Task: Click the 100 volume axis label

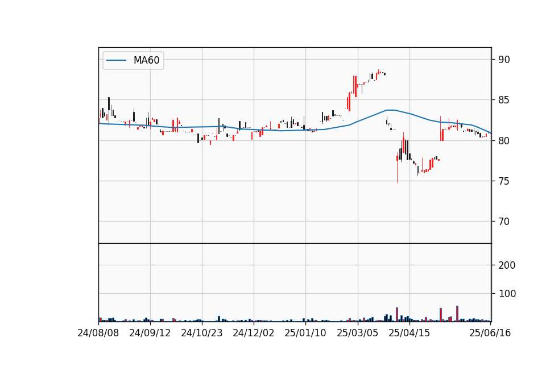Action: coord(507,294)
